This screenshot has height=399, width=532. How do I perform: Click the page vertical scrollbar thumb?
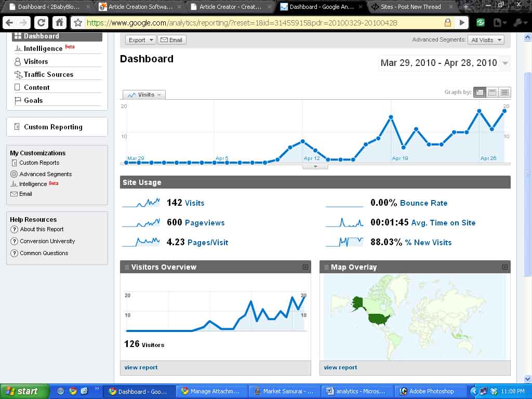[x=527, y=174]
